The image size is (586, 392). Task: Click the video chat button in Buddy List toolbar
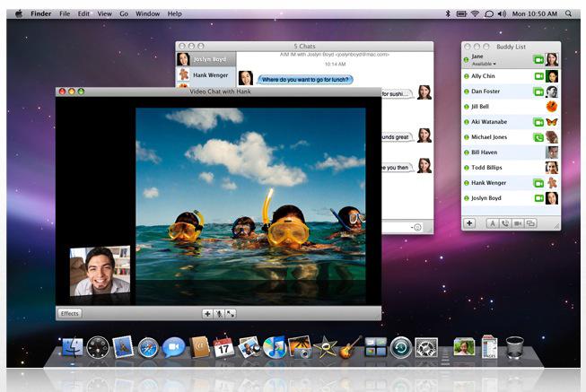point(518,223)
